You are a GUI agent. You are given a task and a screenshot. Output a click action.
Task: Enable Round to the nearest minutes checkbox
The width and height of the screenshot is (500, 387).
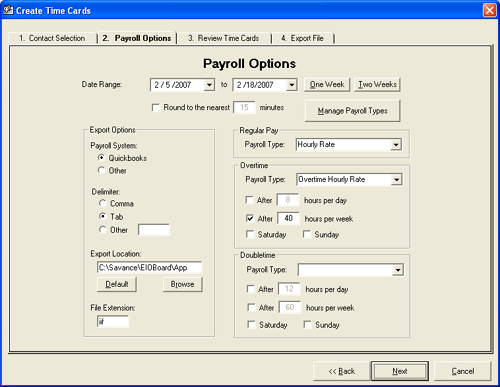[156, 108]
